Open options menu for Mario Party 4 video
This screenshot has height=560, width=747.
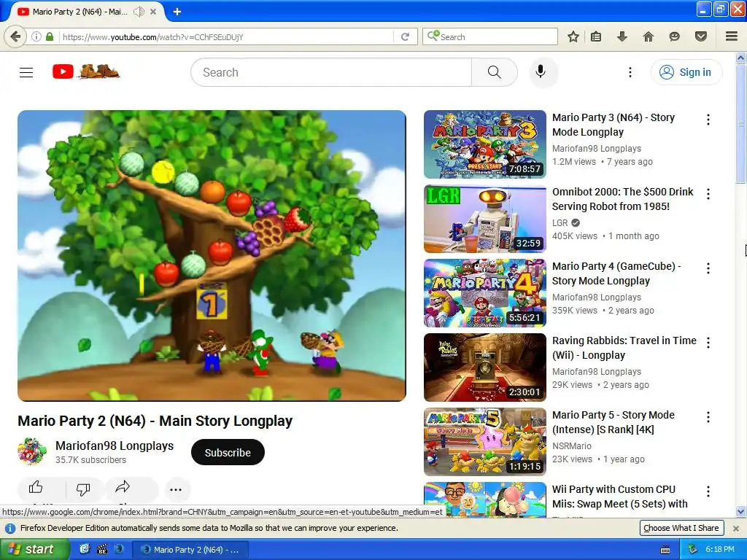click(708, 268)
